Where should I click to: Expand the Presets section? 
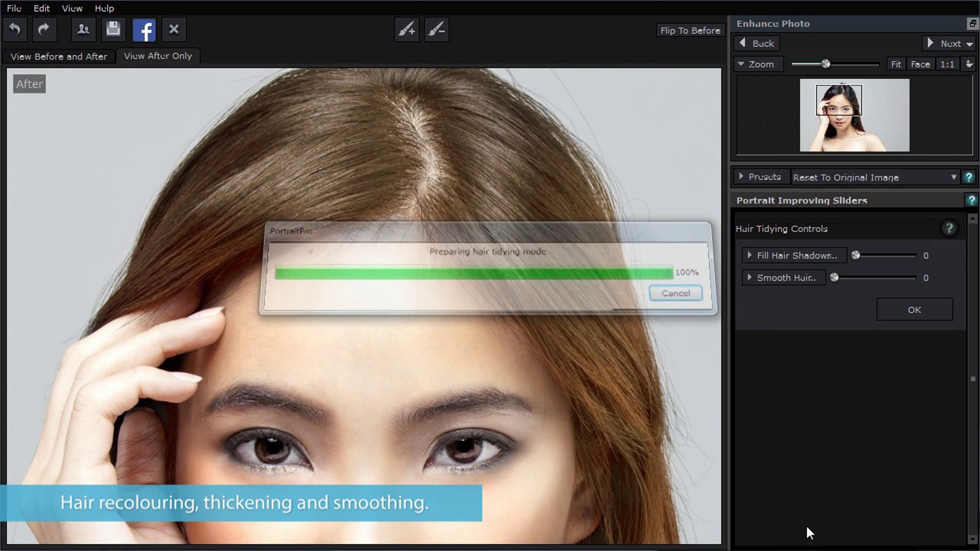pos(760,177)
